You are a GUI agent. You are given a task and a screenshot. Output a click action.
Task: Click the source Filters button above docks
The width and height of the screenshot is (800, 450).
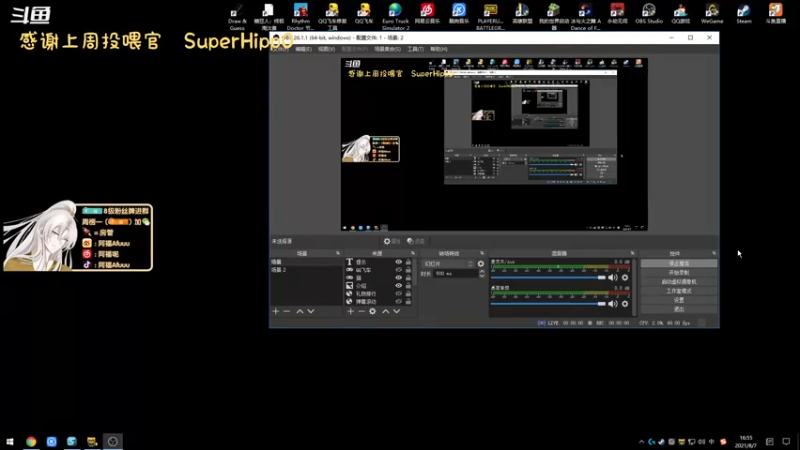416,241
